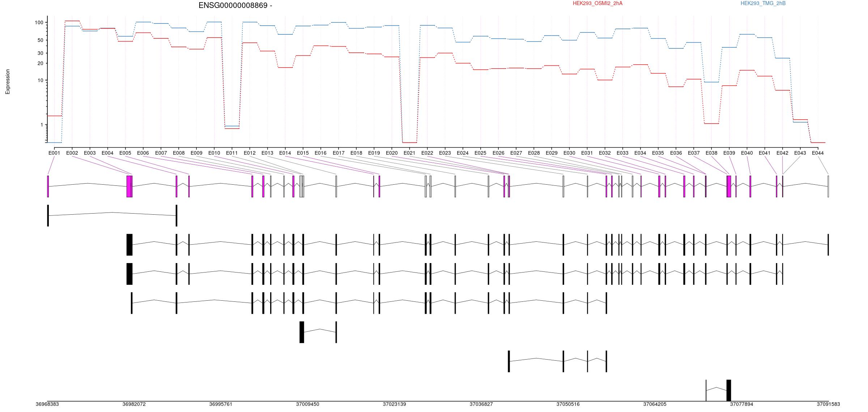Click exon label E025

point(480,153)
